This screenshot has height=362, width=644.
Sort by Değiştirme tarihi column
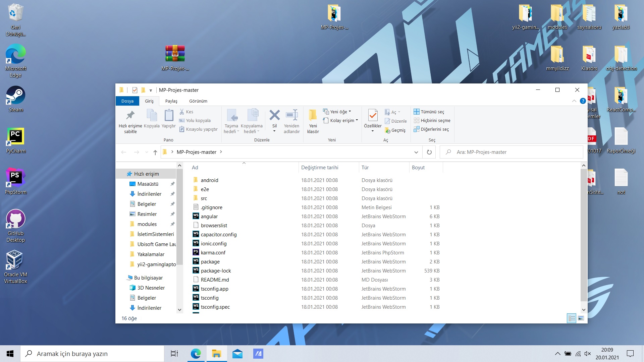(x=320, y=168)
